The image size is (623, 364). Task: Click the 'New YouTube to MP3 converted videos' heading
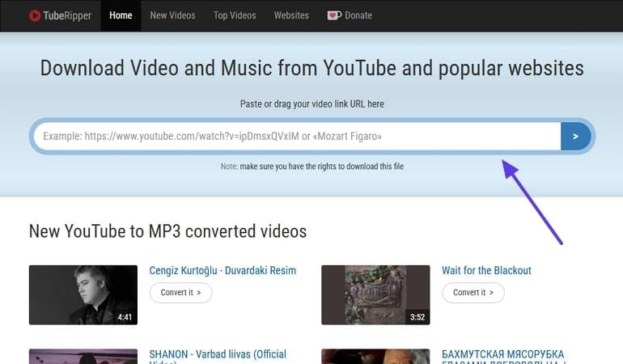pos(167,231)
